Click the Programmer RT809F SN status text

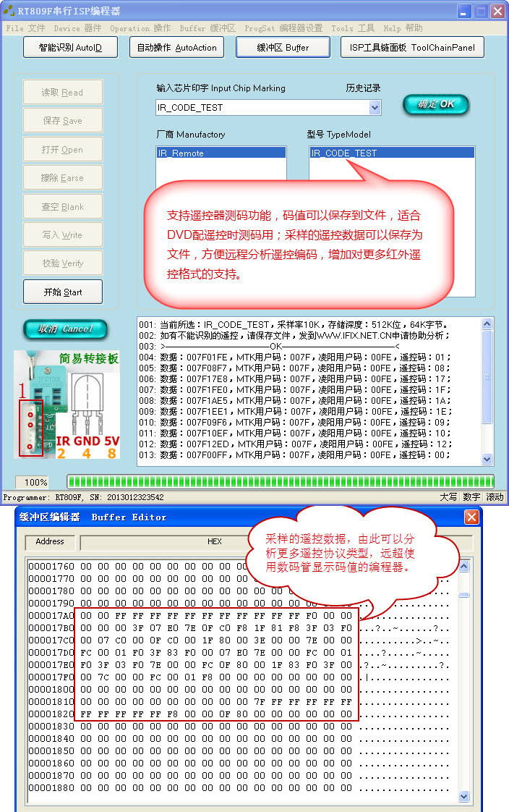click(83, 497)
